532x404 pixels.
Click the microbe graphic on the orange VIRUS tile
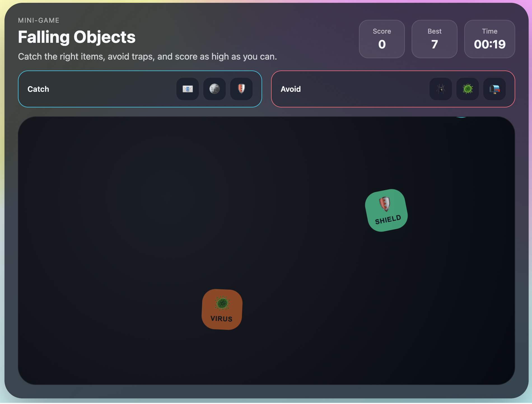click(x=222, y=304)
